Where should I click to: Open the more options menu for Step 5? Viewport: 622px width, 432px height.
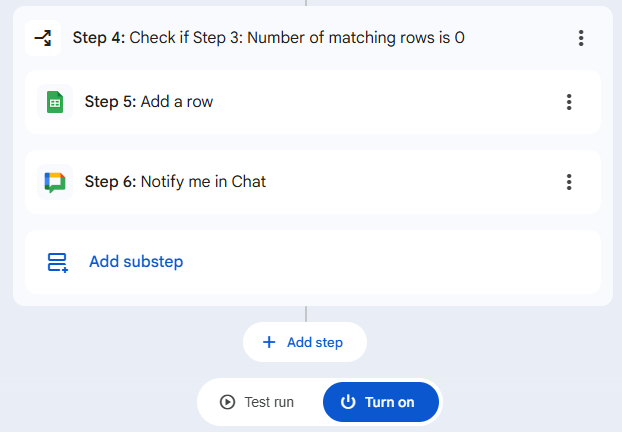569,102
